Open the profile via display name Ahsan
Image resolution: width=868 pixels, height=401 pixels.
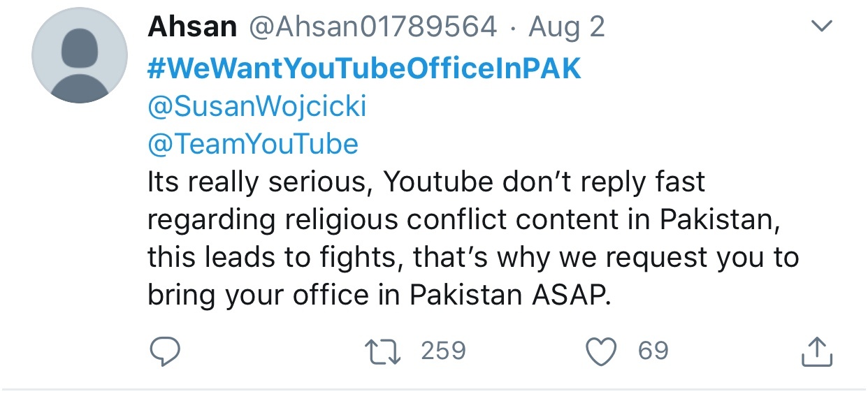(192, 27)
